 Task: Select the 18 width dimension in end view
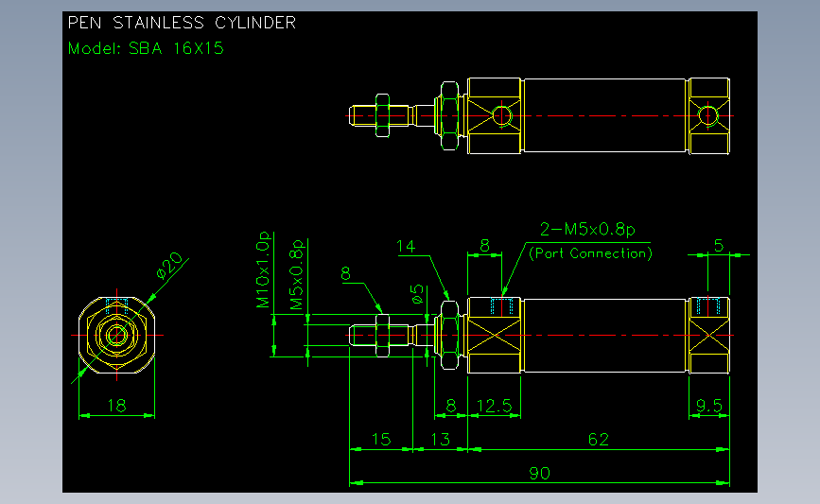(116, 407)
